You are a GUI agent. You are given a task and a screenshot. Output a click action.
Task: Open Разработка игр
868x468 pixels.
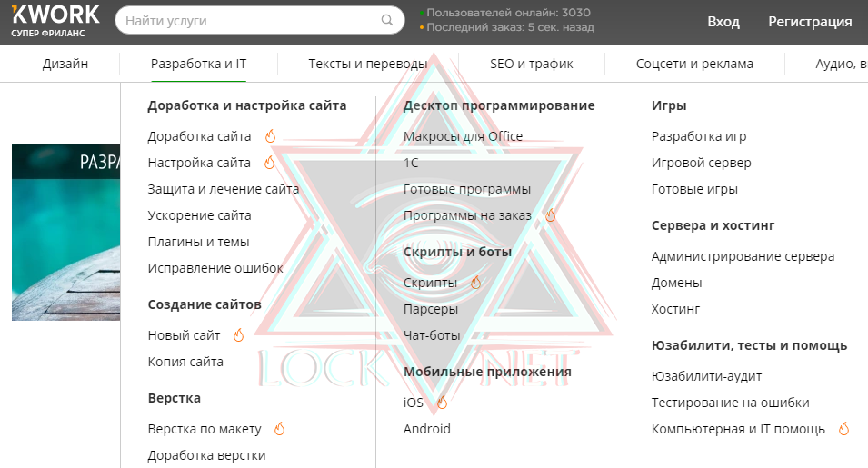tap(699, 136)
